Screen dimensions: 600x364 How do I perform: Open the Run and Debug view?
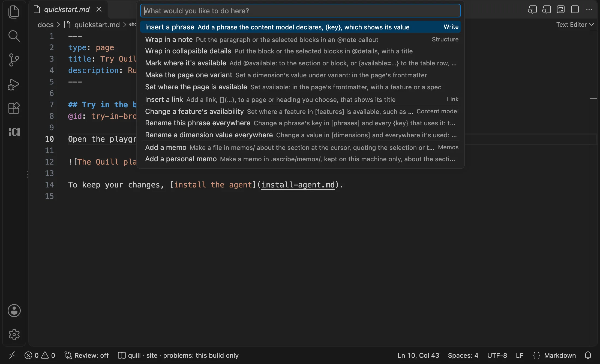pos(14,84)
